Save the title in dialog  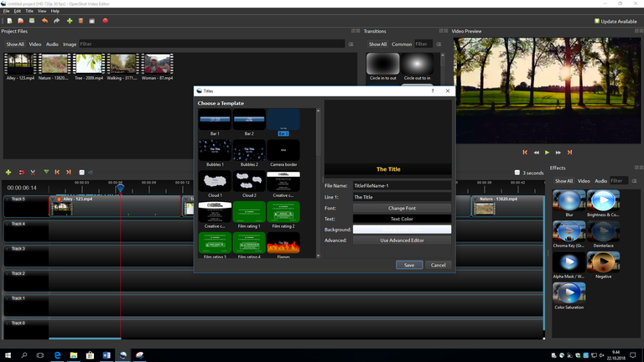[x=408, y=265]
